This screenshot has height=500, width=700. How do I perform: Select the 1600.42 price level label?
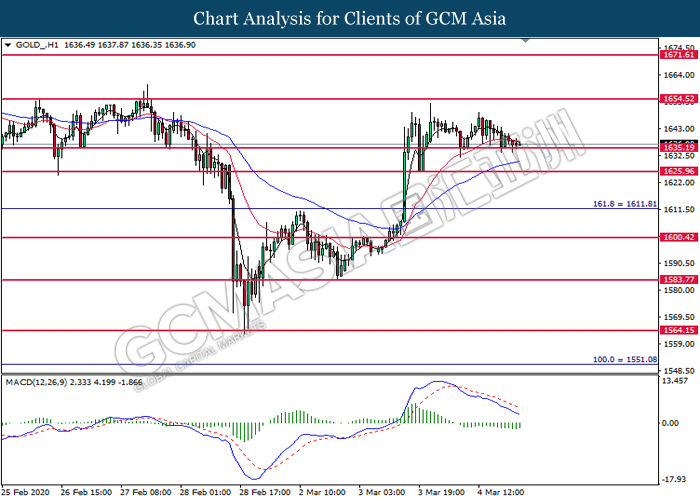click(679, 238)
